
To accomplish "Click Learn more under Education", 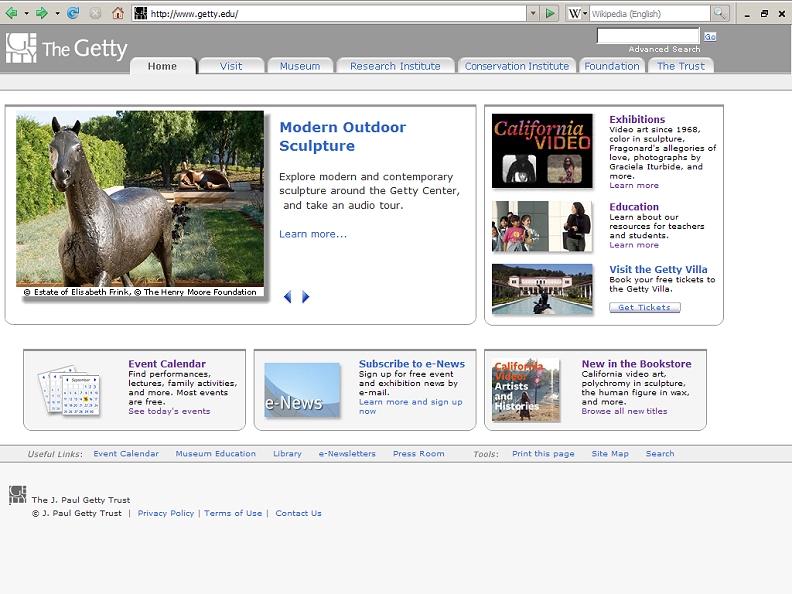I will point(634,245).
